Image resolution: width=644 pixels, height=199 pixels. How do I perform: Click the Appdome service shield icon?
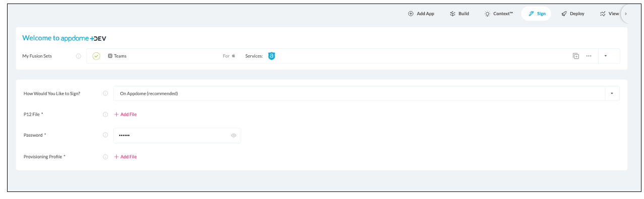(x=271, y=56)
